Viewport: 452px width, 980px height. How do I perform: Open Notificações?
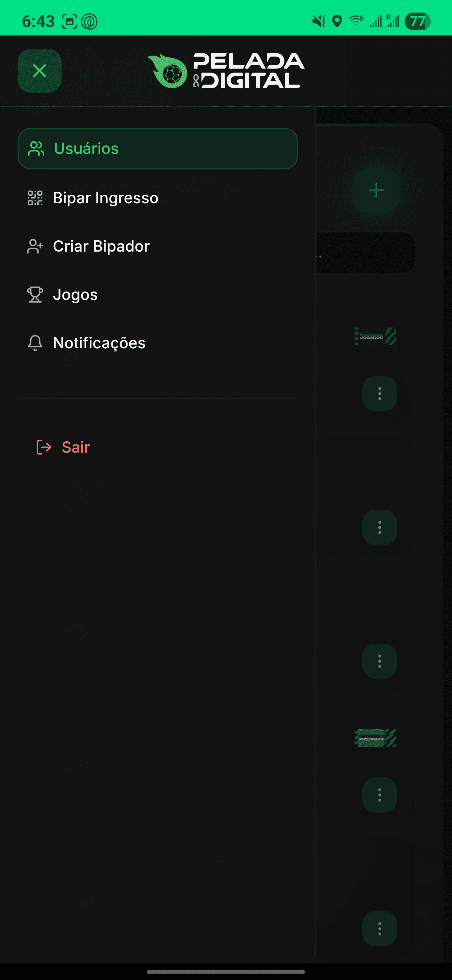[x=99, y=343]
